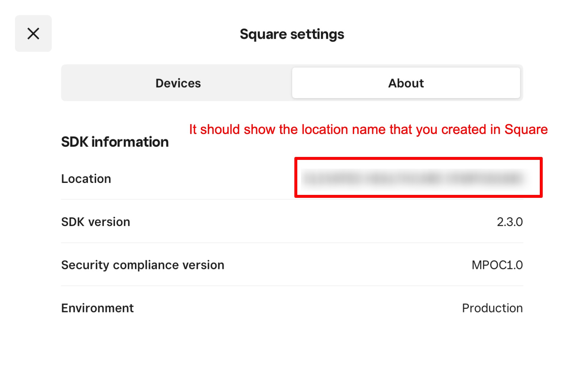The width and height of the screenshot is (588, 392).
Task: Switch to the Devices tab
Action: (x=178, y=83)
